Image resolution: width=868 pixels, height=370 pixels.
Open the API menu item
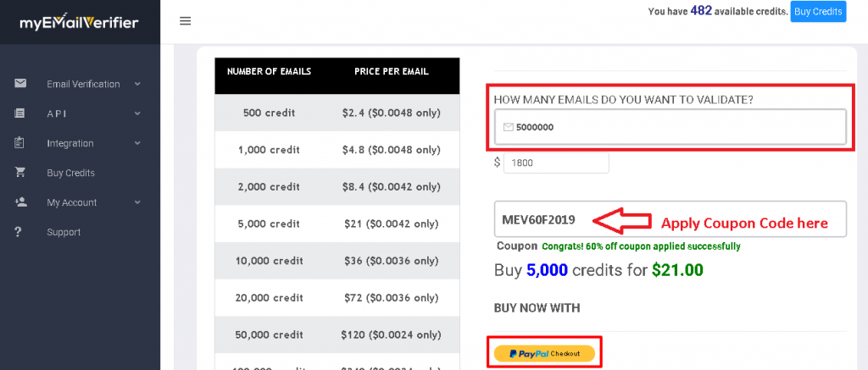coord(57,113)
